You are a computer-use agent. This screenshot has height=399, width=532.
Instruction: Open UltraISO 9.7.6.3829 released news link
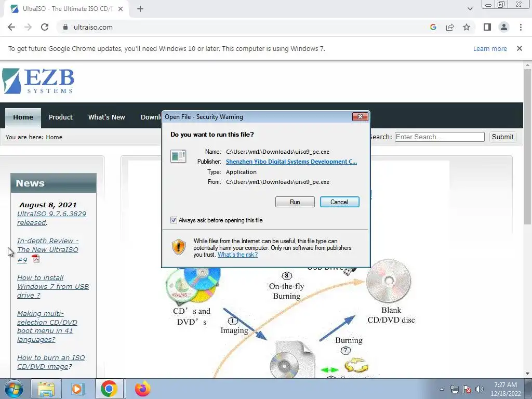point(51,218)
